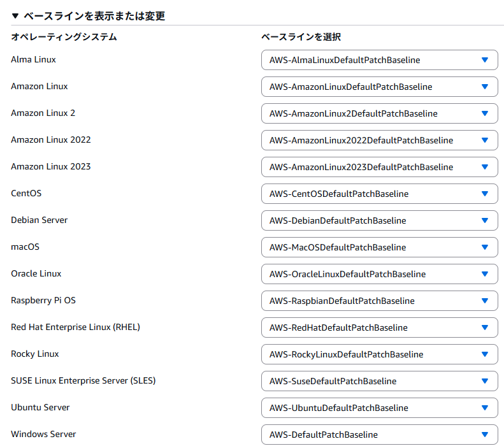The image size is (504, 446).
Task: Click the Amazon Linux 2023 label
Action: (51, 166)
